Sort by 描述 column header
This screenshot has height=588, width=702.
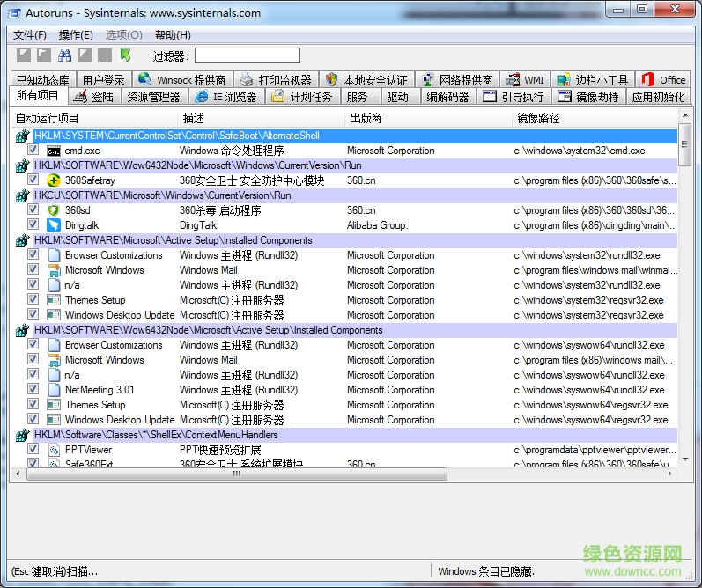coord(261,118)
